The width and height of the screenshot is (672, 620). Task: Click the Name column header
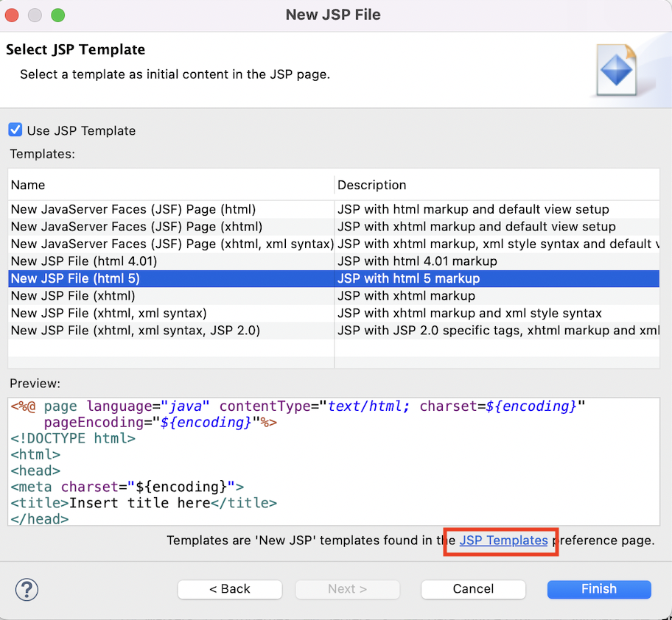(x=171, y=185)
